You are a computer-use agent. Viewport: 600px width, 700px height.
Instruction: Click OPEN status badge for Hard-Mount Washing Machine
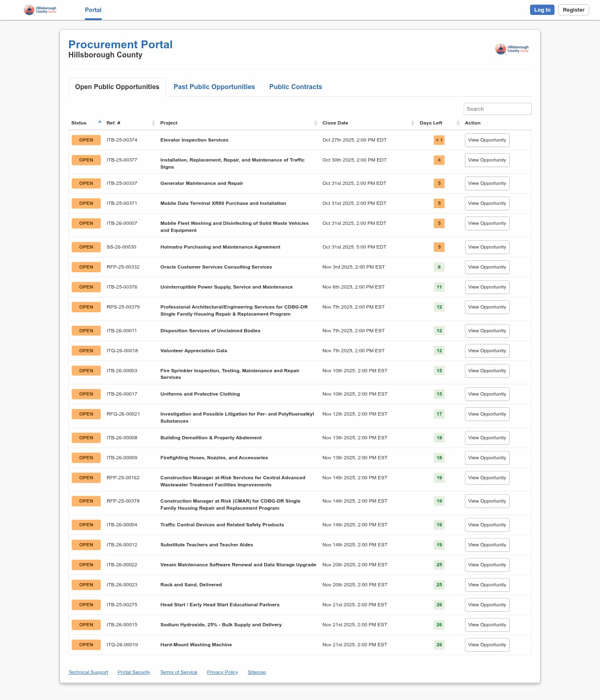click(x=86, y=645)
